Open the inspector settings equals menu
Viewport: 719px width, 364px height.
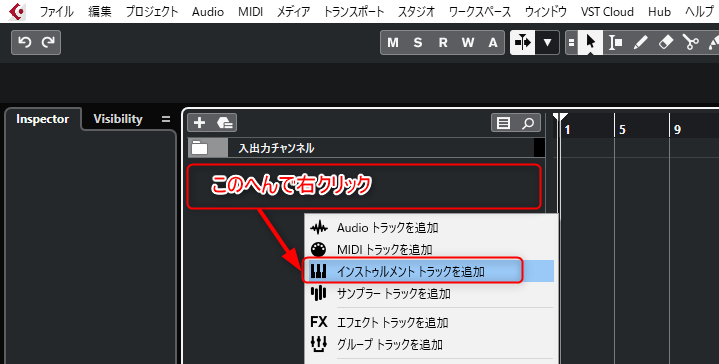pyautogui.click(x=166, y=119)
